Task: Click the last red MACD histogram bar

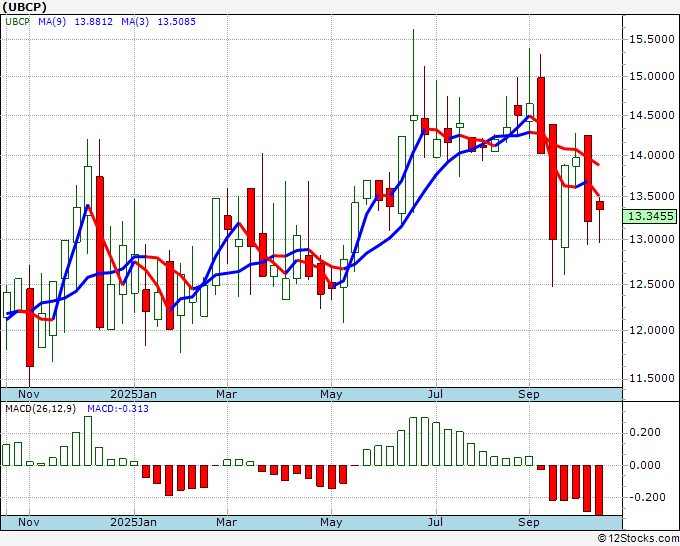Action: [599, 490]
